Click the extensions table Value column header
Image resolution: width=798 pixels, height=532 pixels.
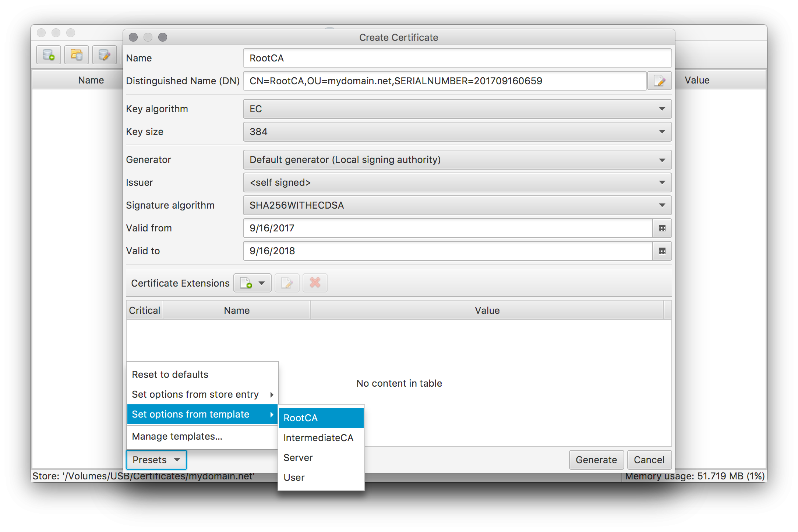point(487,311)
